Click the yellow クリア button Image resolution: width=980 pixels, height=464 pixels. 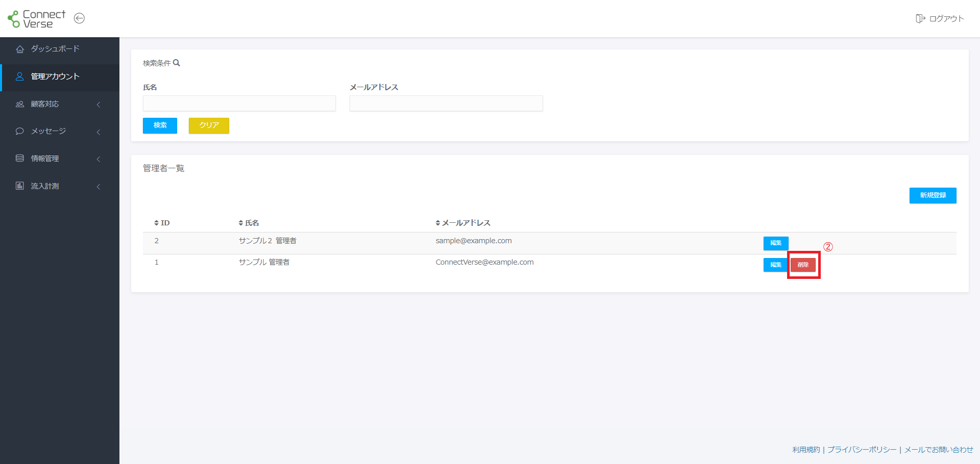tap(209, 125)
